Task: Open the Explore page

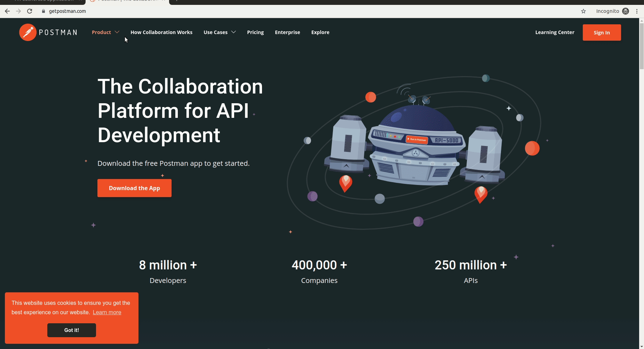Action: tap(320, 32)
